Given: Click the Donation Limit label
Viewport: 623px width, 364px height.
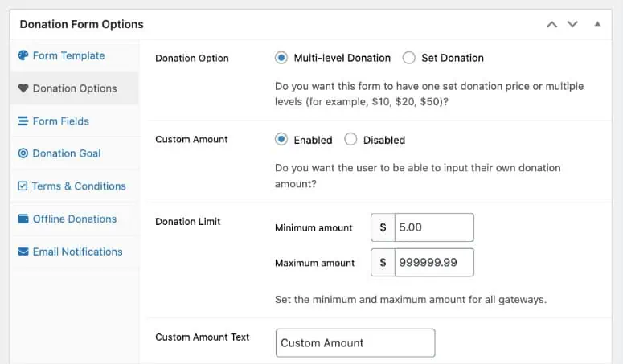Looking at the screenshot, I should tap(187, 222).
